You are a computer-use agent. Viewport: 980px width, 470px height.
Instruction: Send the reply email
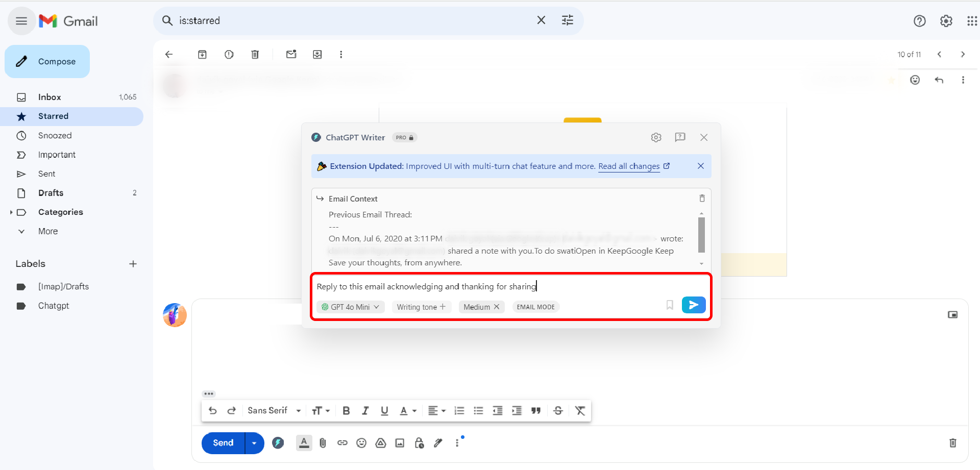223,443
